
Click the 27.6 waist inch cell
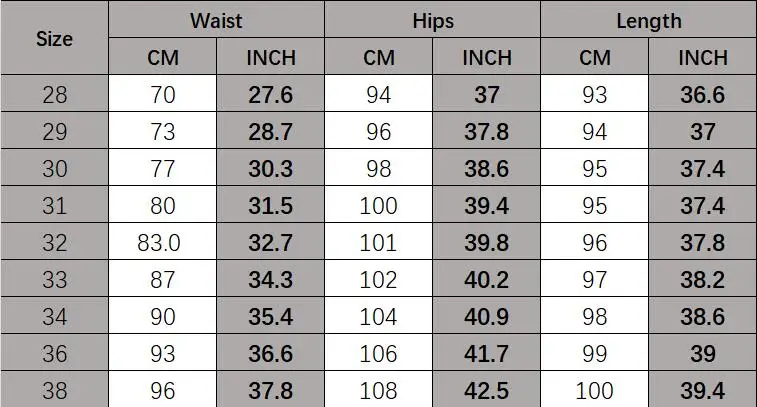point(270,94)
